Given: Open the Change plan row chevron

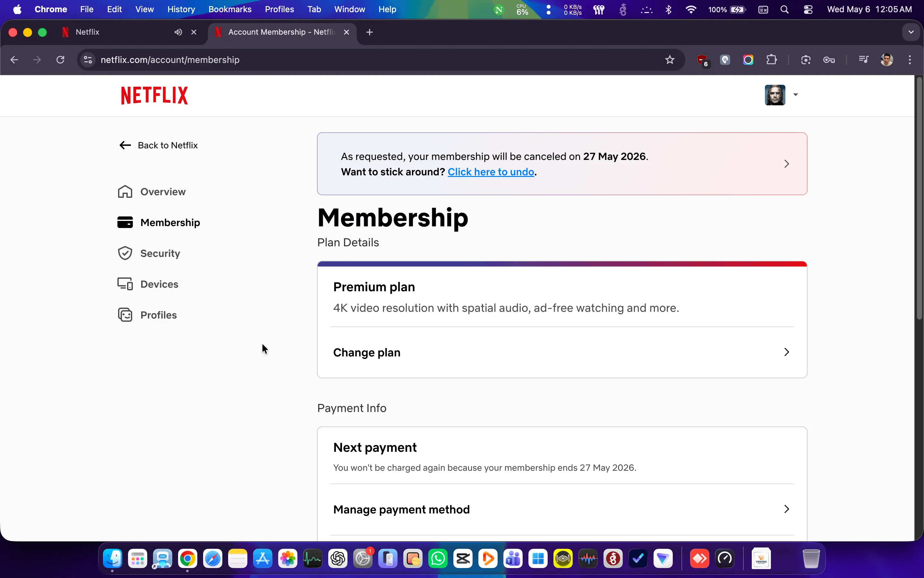Looking at the screenshot, I should click(787, 352).
